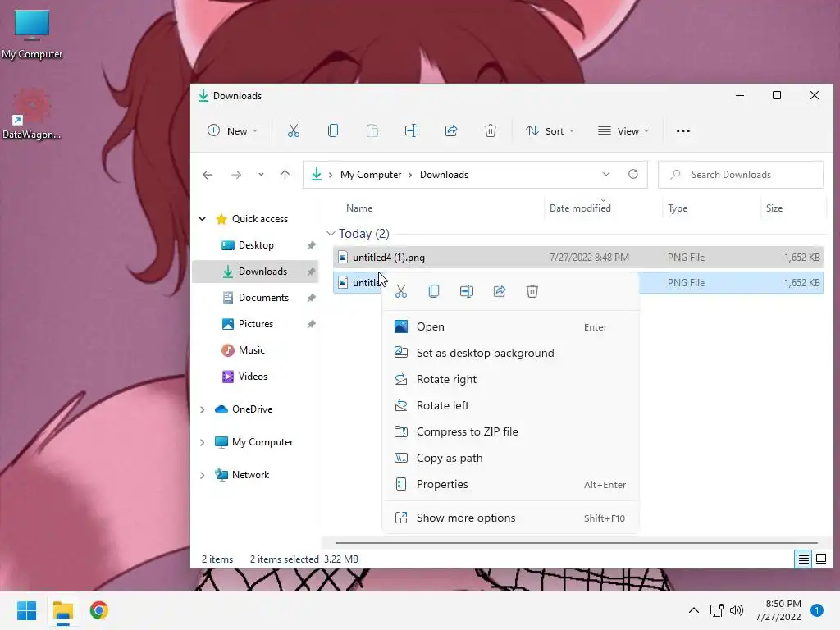Open the volume speaker tray icon
The height and width of the screenshot is (630, 840).
coord(737,610)
